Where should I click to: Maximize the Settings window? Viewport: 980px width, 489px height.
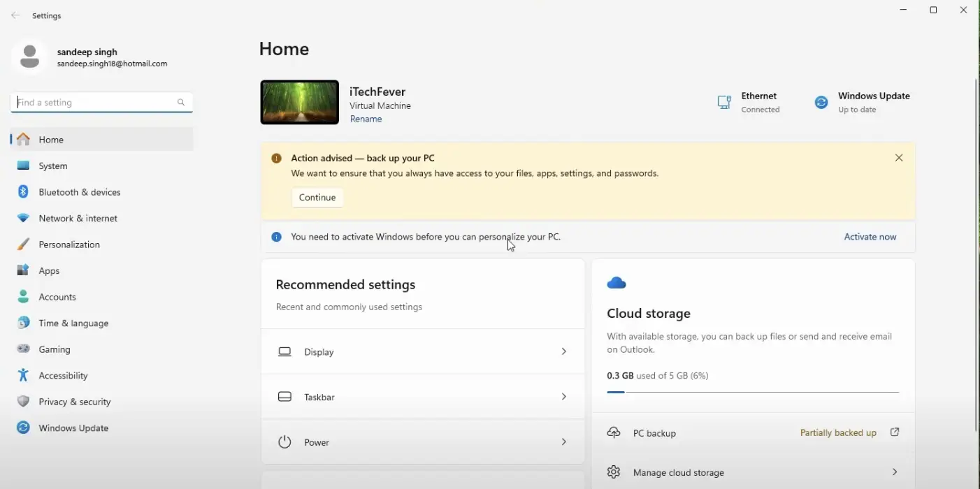click(x=933, y=10)
